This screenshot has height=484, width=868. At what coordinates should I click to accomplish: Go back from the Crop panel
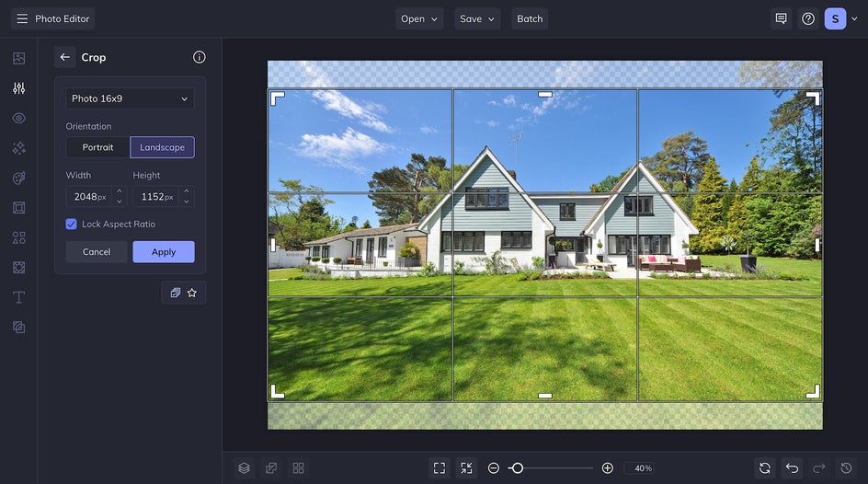tap(64, 57)
